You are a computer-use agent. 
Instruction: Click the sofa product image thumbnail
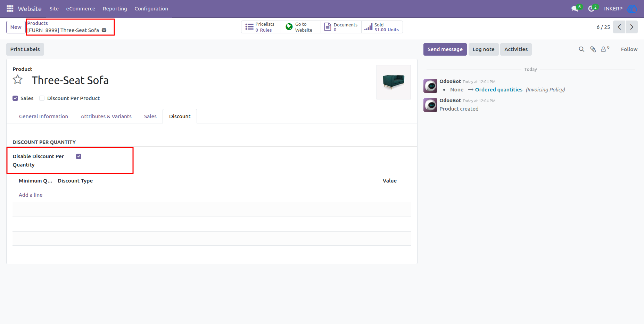point(394,82)
